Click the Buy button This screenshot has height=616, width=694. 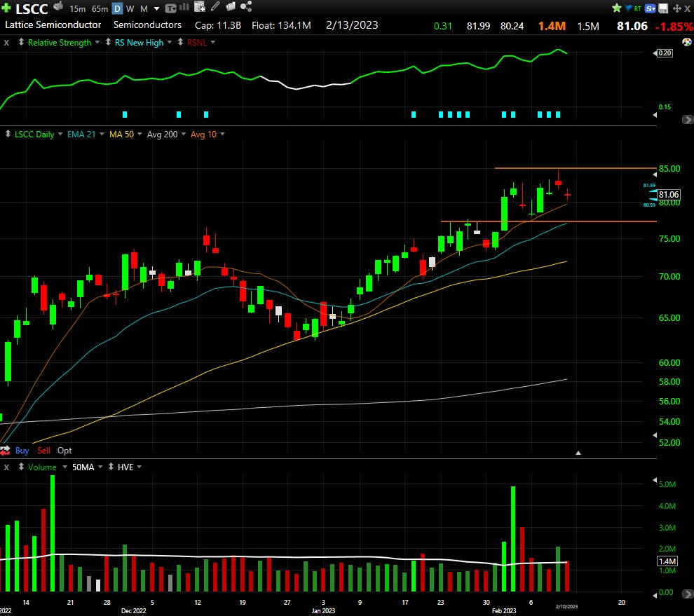(22, 451)
